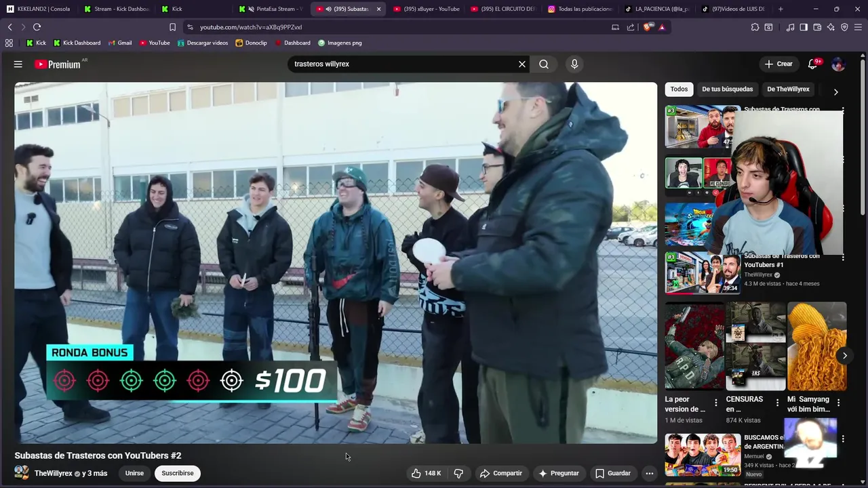Image resolution: width=868 pixels, height=488 pixels.
Task: Open the Brave VPN shield icon
Action: 844,27
